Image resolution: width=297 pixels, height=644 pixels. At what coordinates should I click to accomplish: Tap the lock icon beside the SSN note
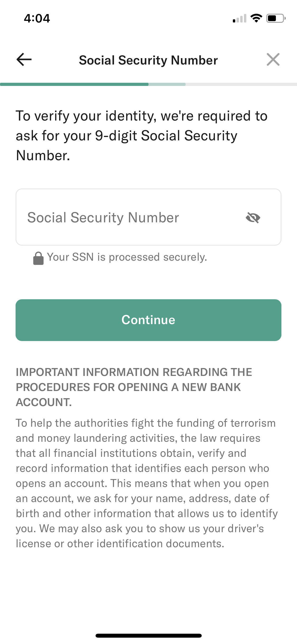(38, 258)
